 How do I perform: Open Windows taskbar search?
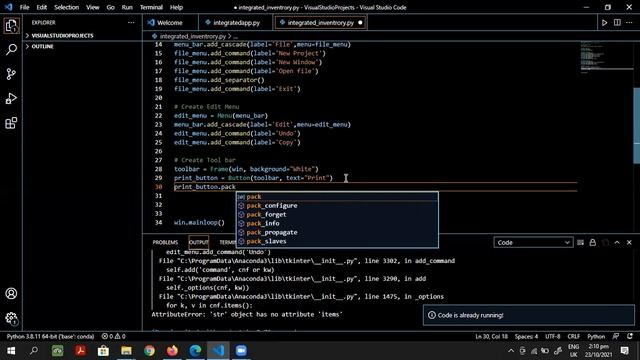[x=34, y=351]
